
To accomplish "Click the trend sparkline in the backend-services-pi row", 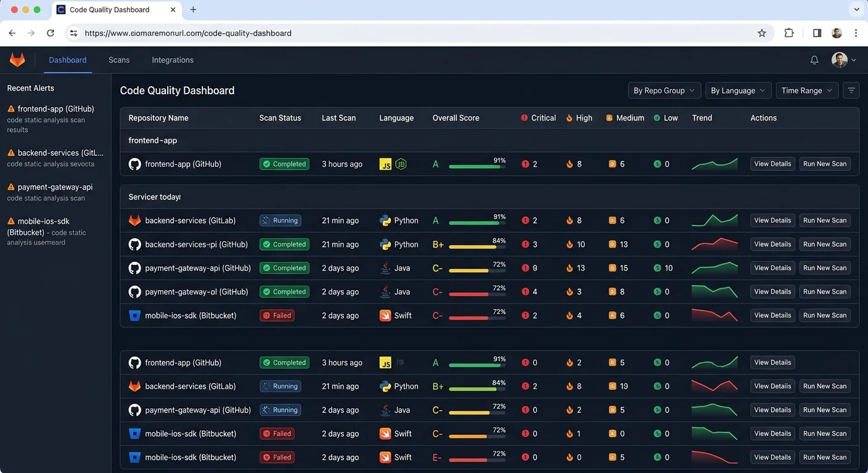I will [714, 244].
